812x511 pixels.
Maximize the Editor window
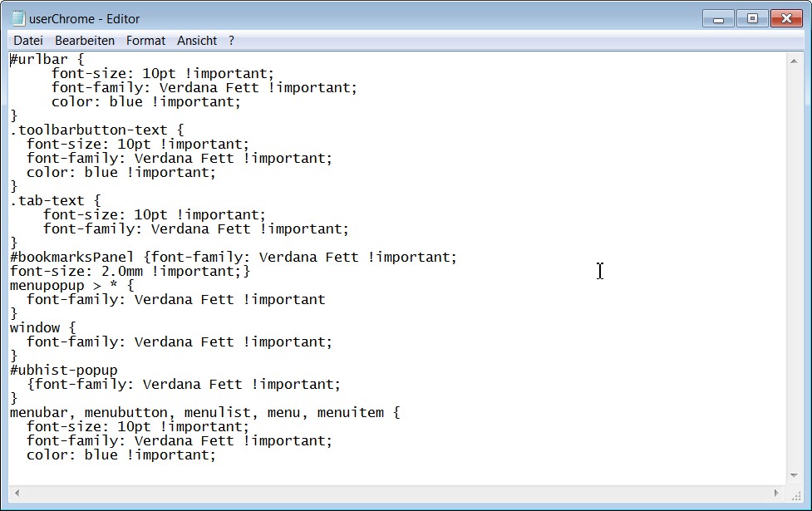pos(752,18)
